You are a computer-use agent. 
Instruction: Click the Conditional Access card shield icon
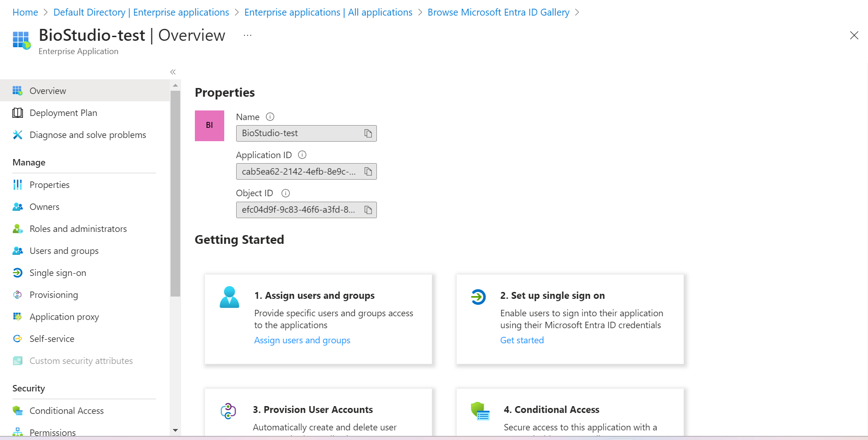(x=480, y=411)
